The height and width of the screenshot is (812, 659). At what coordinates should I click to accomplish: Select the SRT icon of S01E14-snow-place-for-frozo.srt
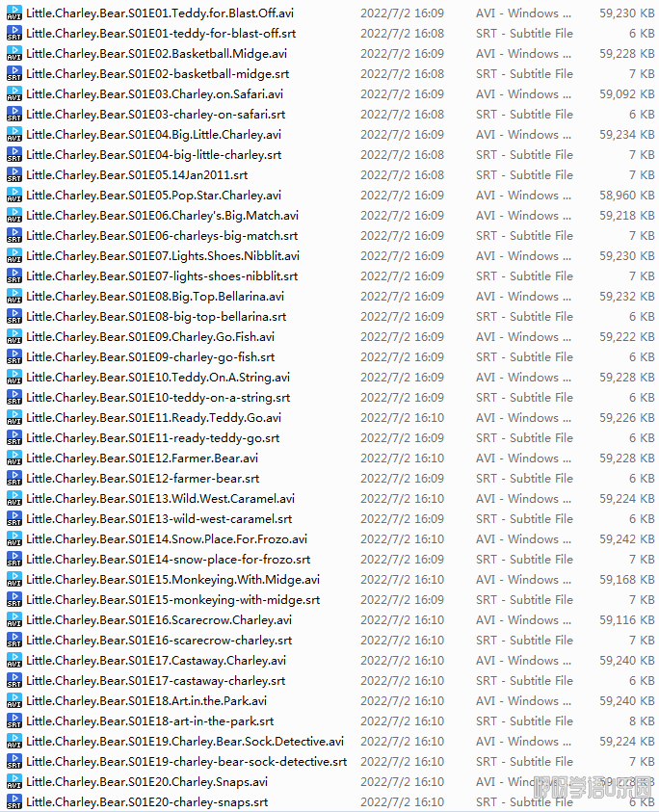tap(14, 559)
